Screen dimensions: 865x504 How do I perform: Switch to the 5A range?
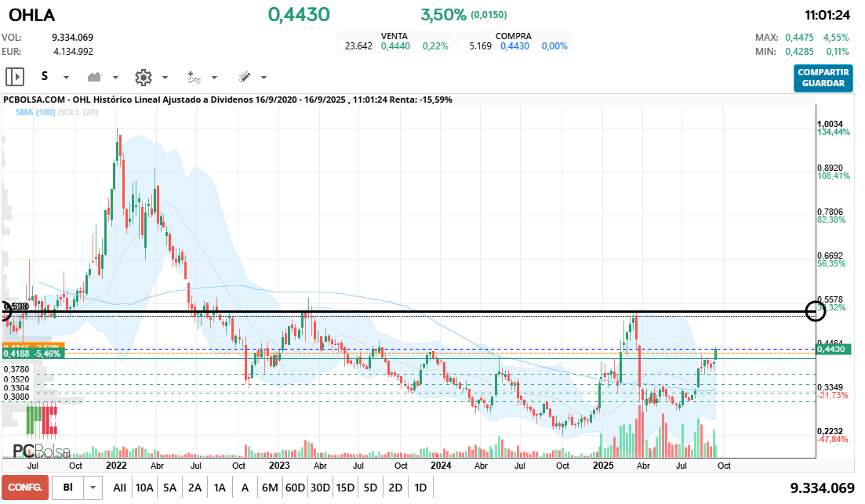click(x=170, y=488)
